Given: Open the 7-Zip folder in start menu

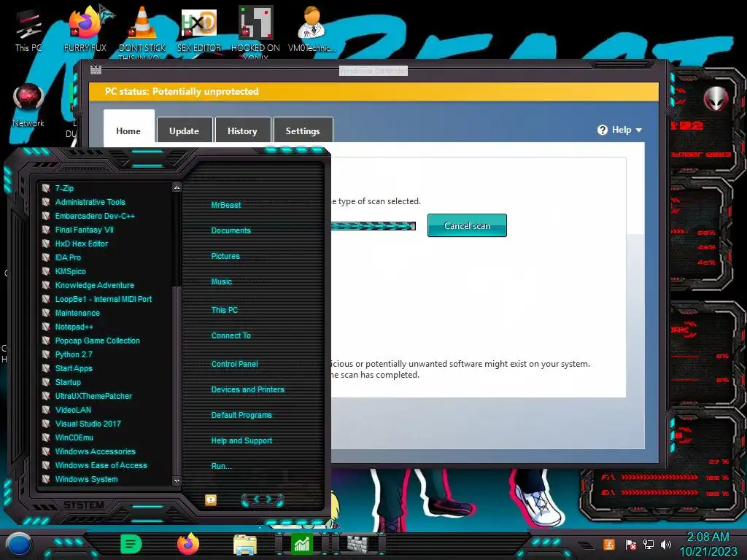Looking at the screenshot, I should coord(64,188).
